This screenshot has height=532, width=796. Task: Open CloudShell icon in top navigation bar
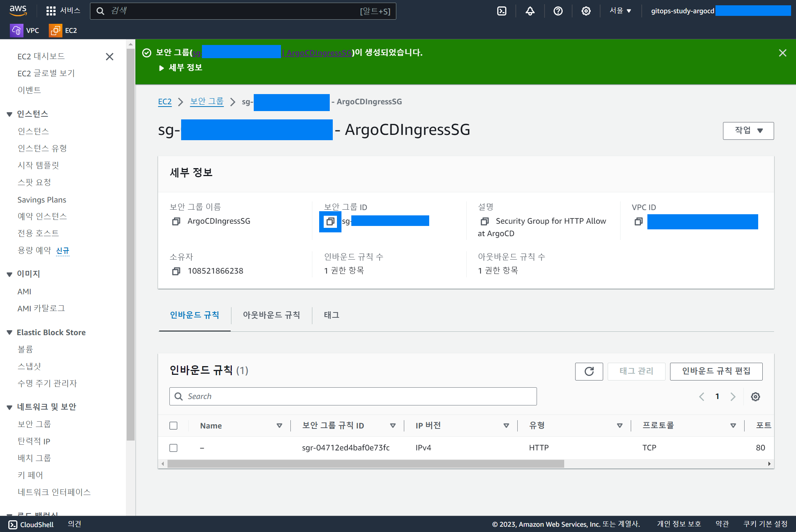(x=501, y=11)
